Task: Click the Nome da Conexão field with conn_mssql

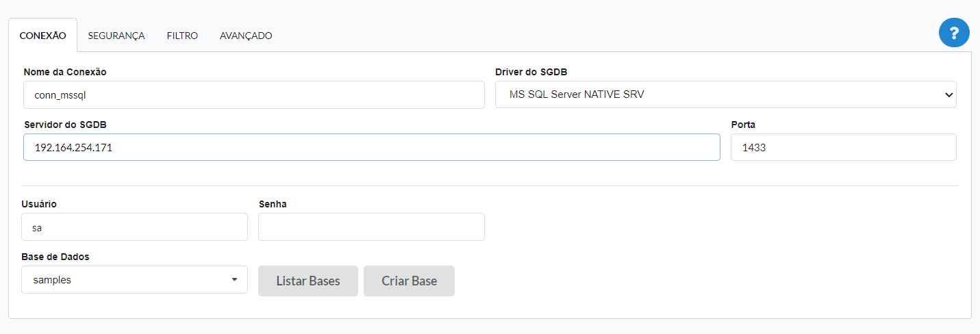Action: click(253, 95)
